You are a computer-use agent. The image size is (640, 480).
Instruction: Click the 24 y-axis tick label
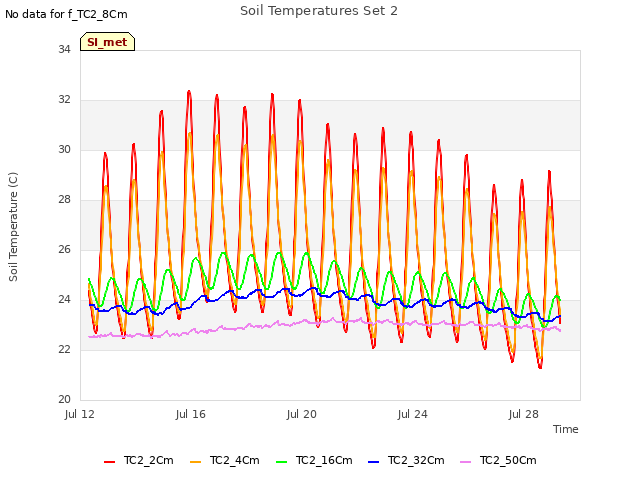tap(64, 300)
